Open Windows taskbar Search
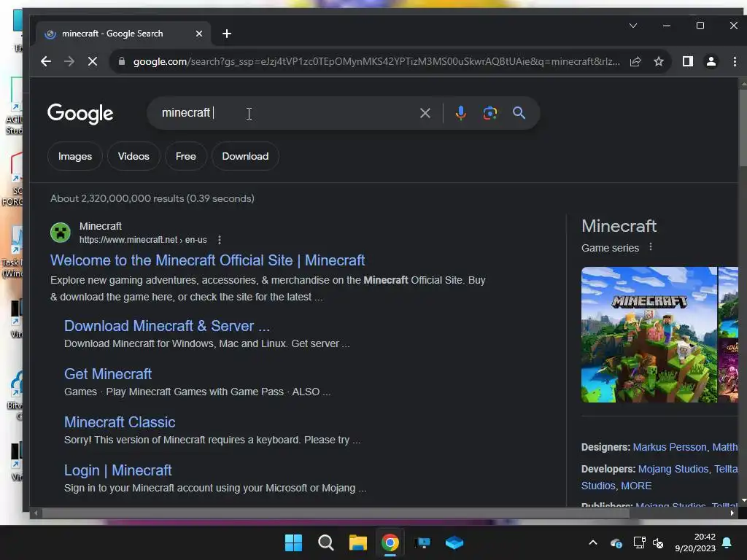 tap(326, 542)
